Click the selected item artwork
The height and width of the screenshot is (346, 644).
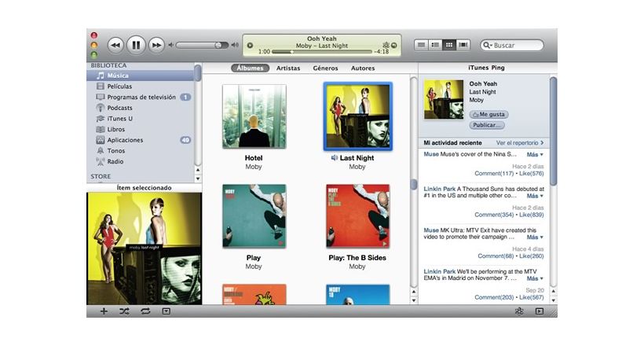145,248
